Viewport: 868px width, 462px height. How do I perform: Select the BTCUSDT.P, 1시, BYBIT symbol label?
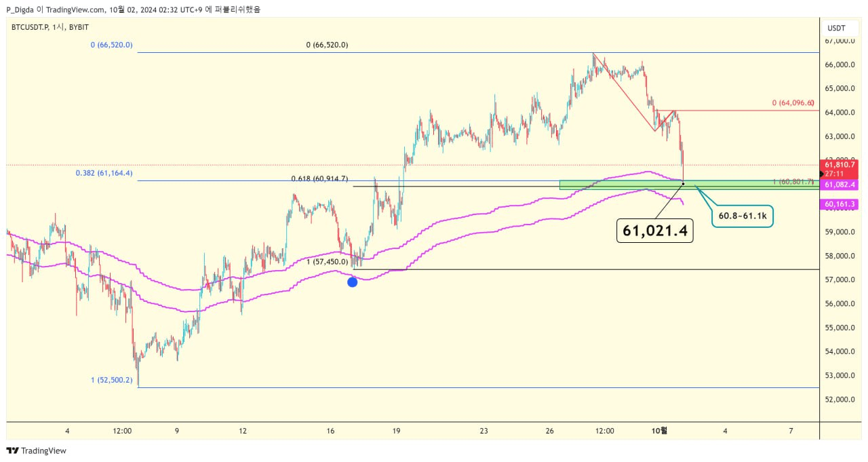[50, 27]
